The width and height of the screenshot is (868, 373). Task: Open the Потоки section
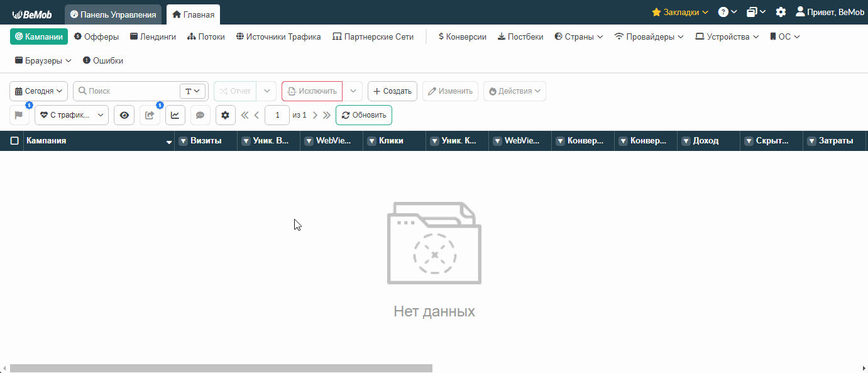point(206,36)
